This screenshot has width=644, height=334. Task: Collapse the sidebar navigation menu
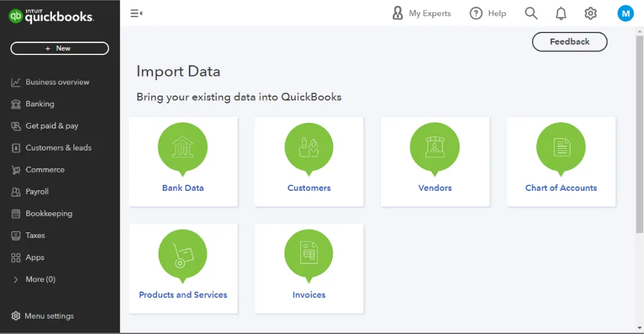136,13
